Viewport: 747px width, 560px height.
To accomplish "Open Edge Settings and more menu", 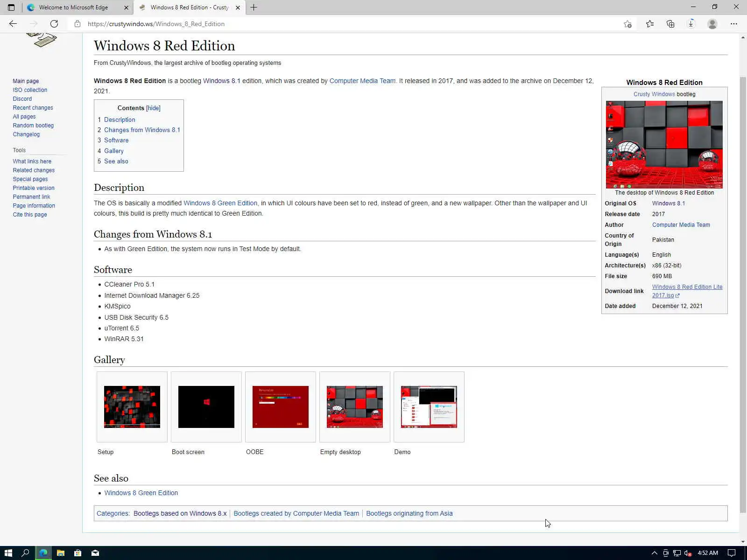I will [x=733, y=24].
